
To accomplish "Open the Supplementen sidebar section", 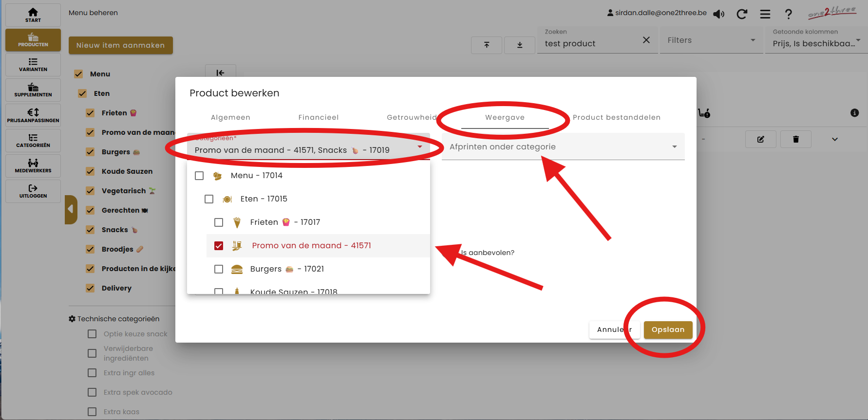I will pyautogui.click(x=33, y=90).
